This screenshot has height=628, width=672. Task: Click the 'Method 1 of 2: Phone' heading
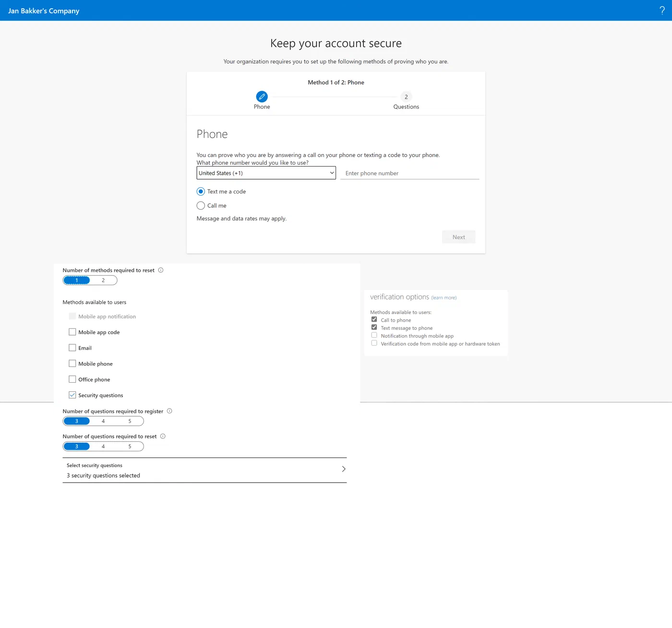coord(336,83)
